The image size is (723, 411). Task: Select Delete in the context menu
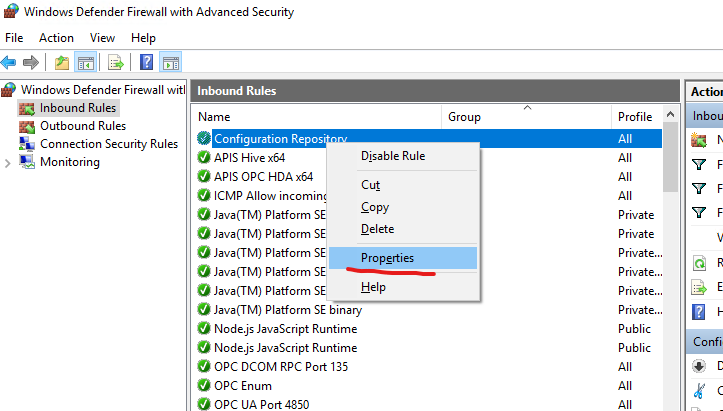coord(377,229)
